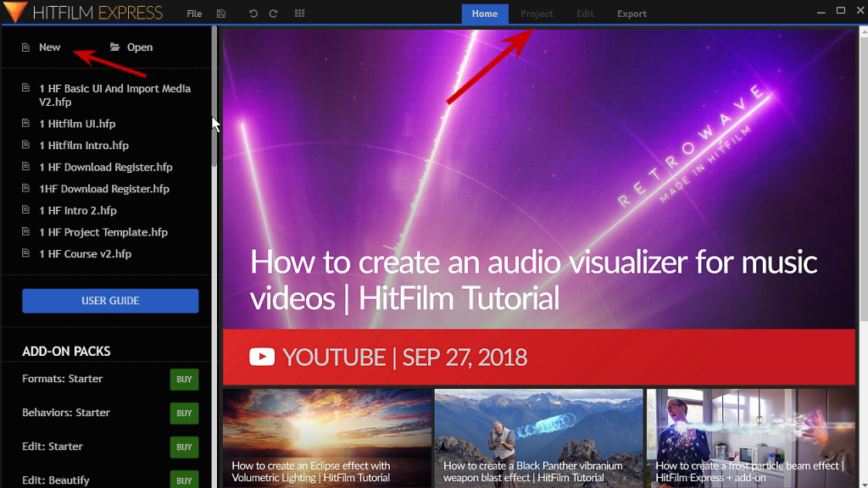Buy the Edit: Beautify pack
The width and height of the screenshot is (868, 488).
(x=184, y=480)
